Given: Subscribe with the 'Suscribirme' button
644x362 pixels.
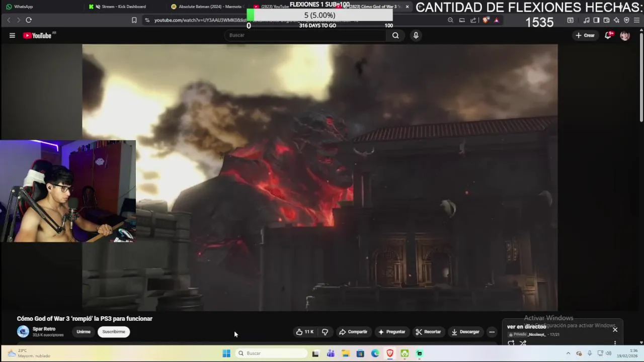Looking at the screenshot, I should coord(114,332).
